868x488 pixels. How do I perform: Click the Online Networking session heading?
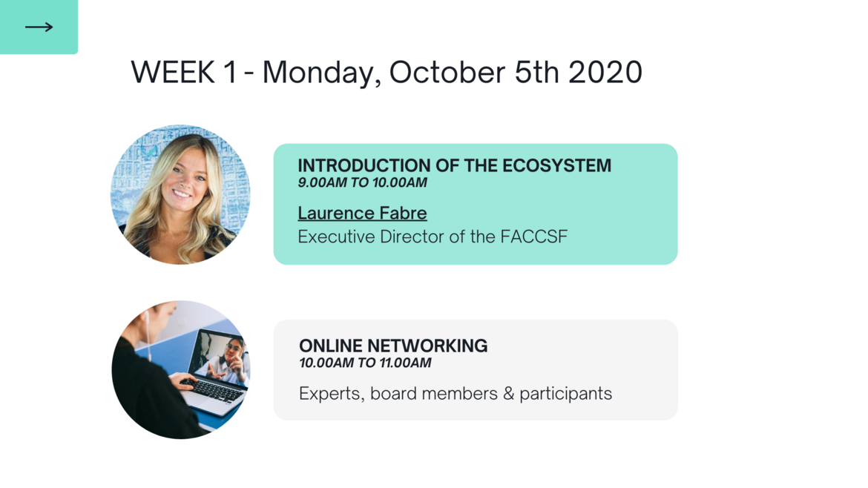pyautogui.click(x=393, y=346)
